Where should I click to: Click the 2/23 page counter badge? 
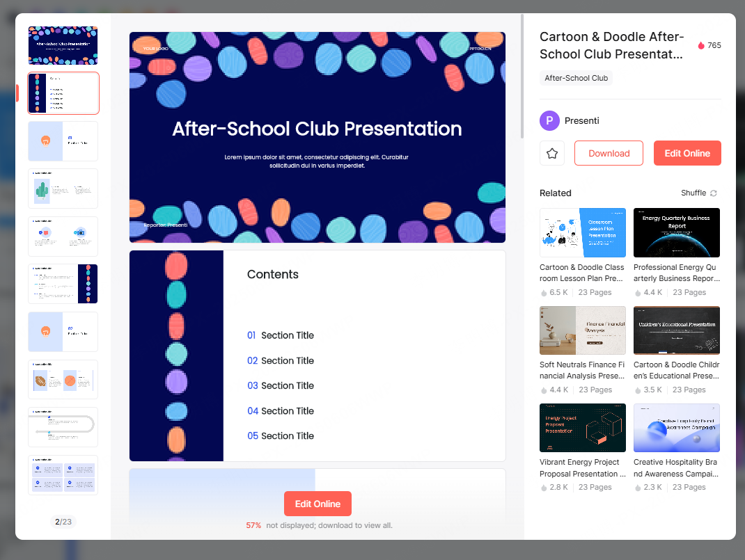coord(63,521)
